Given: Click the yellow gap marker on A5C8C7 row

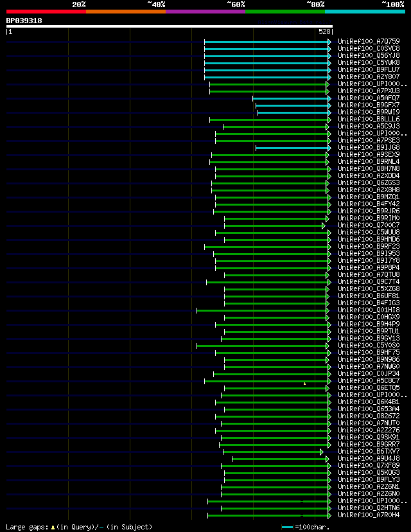Looking at the screenshot, I should (x=305, y=384).
